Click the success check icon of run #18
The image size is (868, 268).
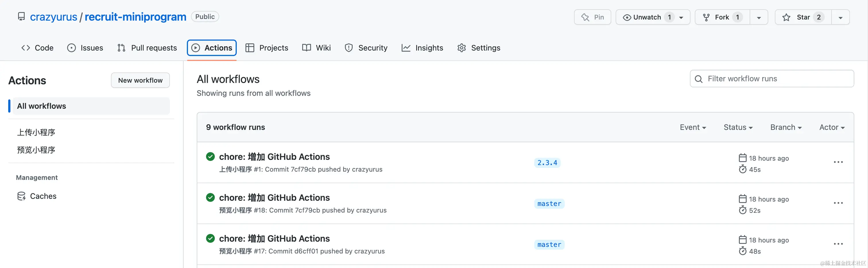[x=210, y=197]
